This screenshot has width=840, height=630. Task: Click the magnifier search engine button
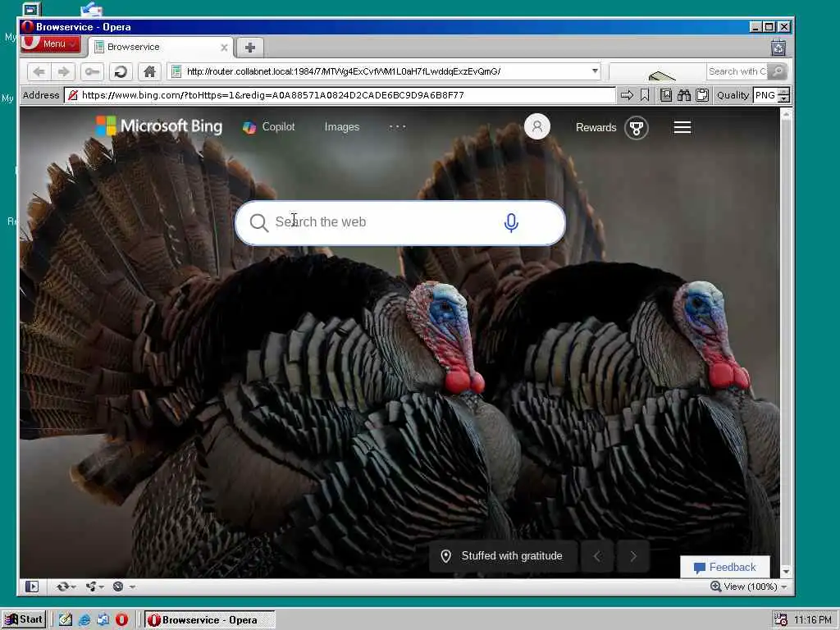pos(778,71)
